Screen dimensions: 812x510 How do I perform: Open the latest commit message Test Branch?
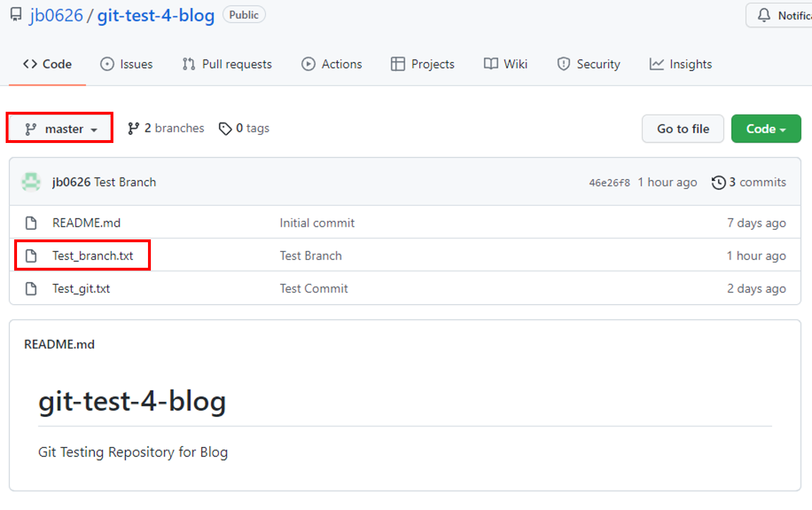click(125, 182)
